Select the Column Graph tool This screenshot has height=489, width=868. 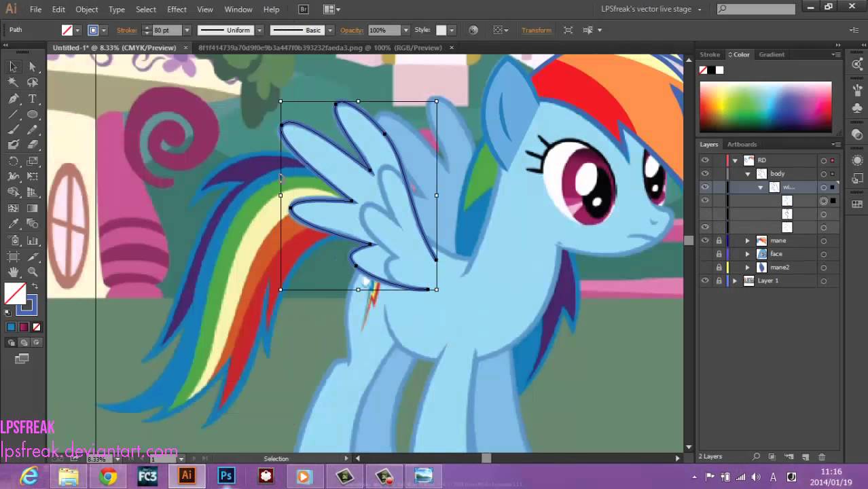(x=33, y=240)
